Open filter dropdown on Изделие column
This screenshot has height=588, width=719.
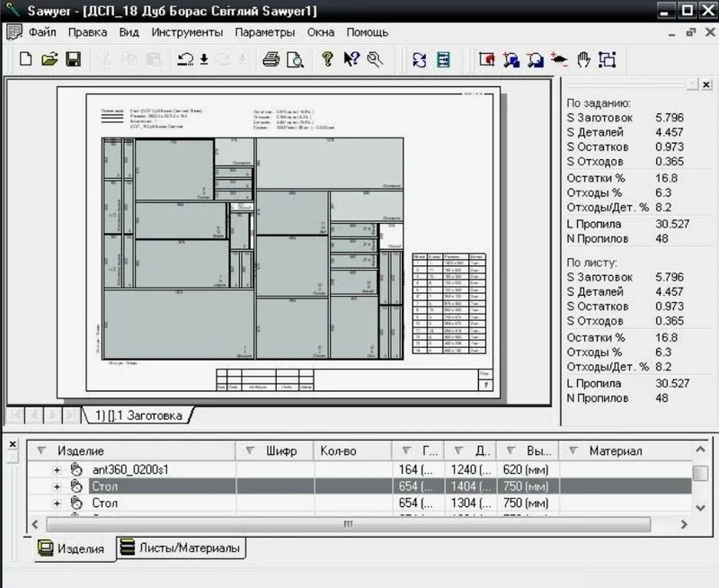[x=40, y=450]
